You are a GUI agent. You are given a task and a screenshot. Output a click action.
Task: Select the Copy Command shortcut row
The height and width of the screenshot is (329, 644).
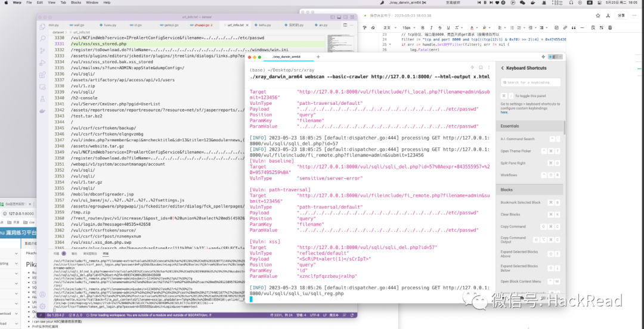coord(530,226)
